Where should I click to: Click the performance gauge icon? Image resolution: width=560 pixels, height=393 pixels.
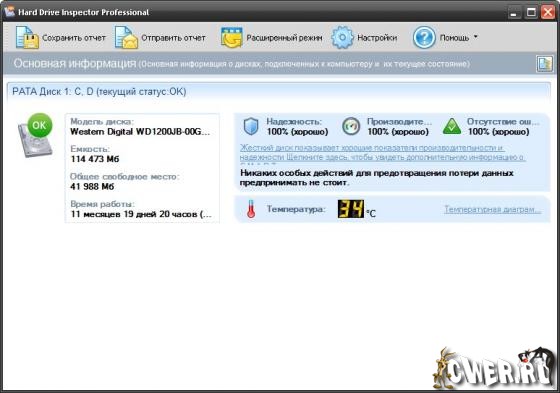pyautogui.click(x=351, y=126)
